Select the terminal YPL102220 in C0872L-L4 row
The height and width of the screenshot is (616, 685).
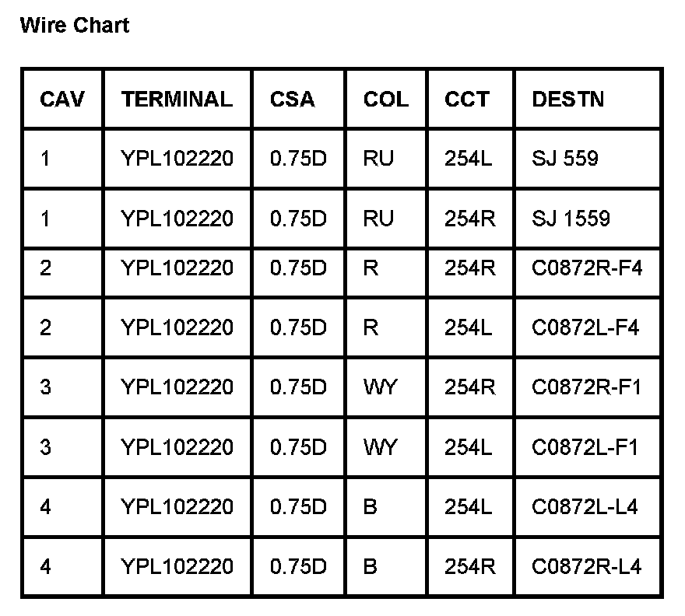tap(177, 506)
